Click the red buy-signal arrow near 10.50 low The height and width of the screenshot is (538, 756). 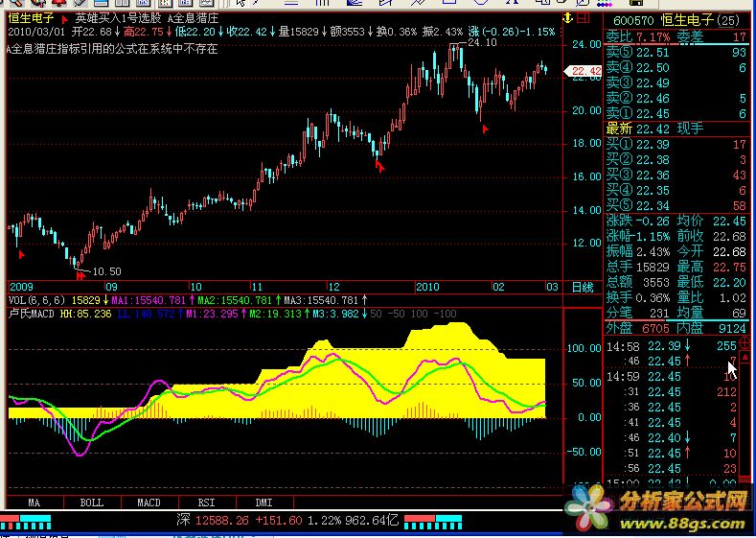80,275
